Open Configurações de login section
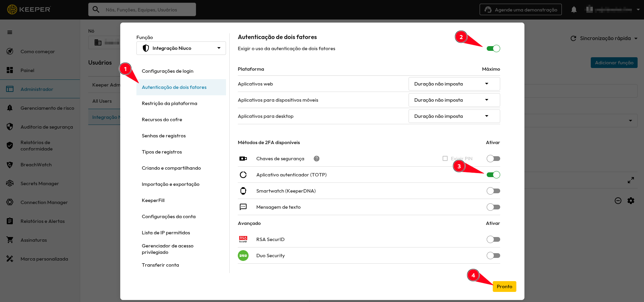644x302 pixels. (181, 71)
